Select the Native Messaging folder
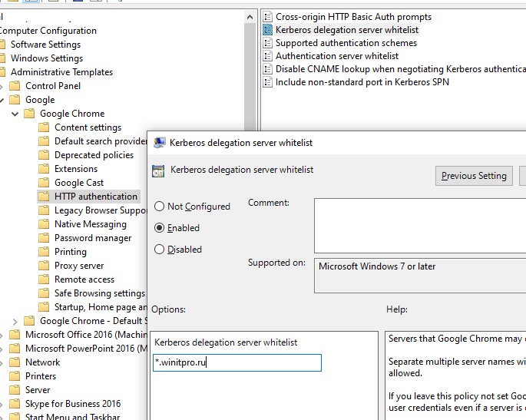Screen dimensions: 526x420 pyautogui.click(x=91, y=224)
